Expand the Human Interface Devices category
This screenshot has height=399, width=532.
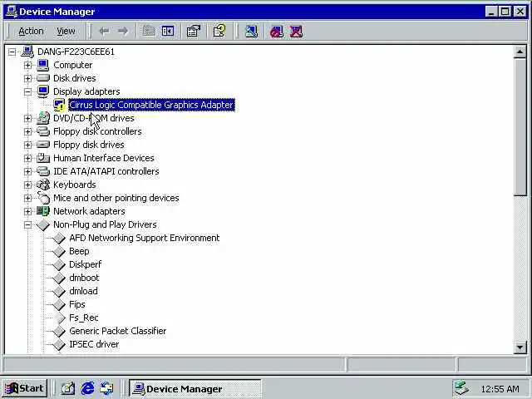tap(27, 158)
